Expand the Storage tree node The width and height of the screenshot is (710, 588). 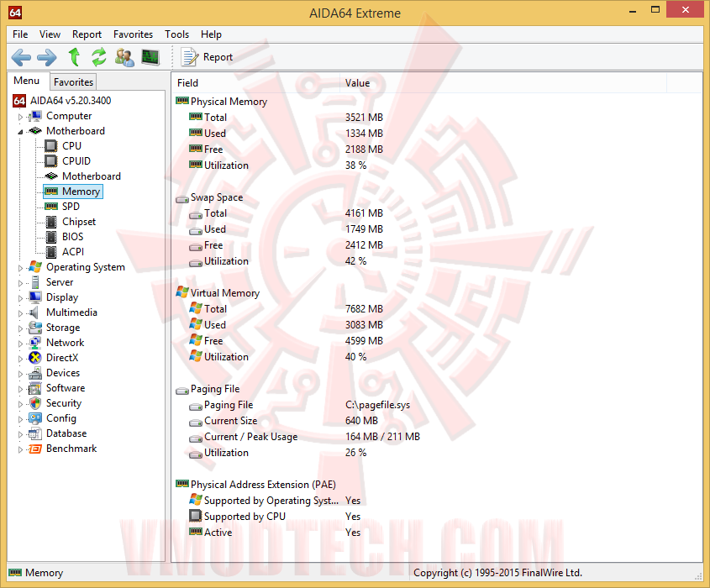coord(20,328)
